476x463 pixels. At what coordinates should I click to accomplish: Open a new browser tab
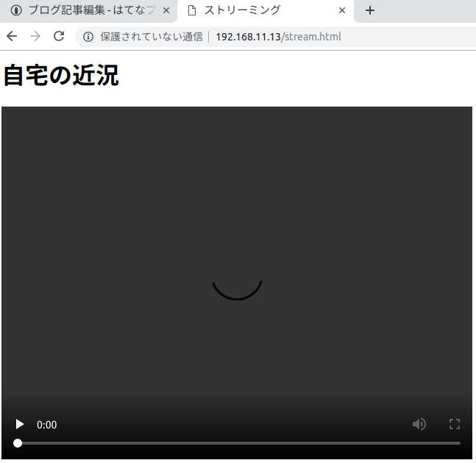(370, 11)
